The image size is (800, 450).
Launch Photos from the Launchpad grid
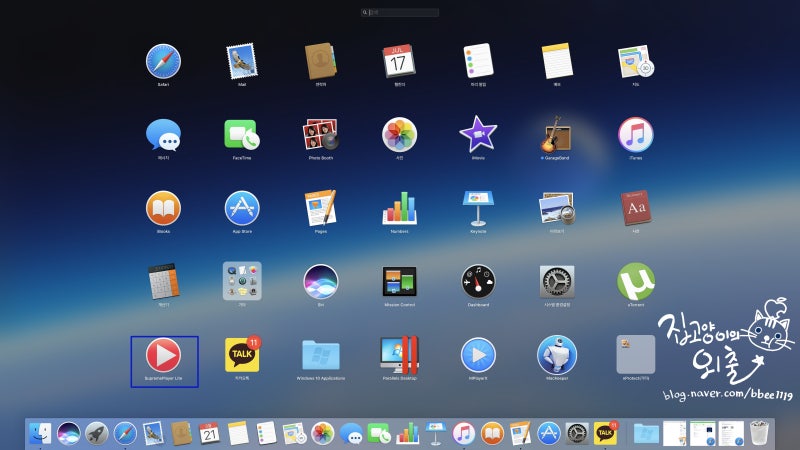[399, 135]
